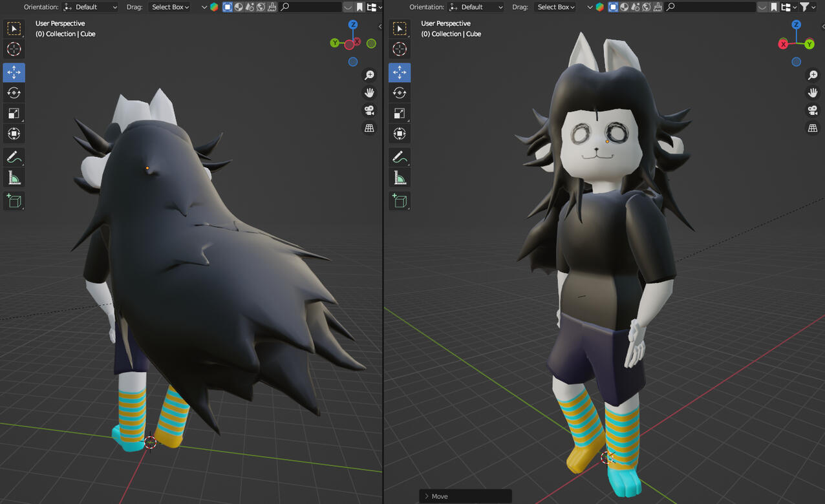Click the sidebar arrow at left viewport's edge
Viewport: 825px width, 504px height.
pos(380,26)
